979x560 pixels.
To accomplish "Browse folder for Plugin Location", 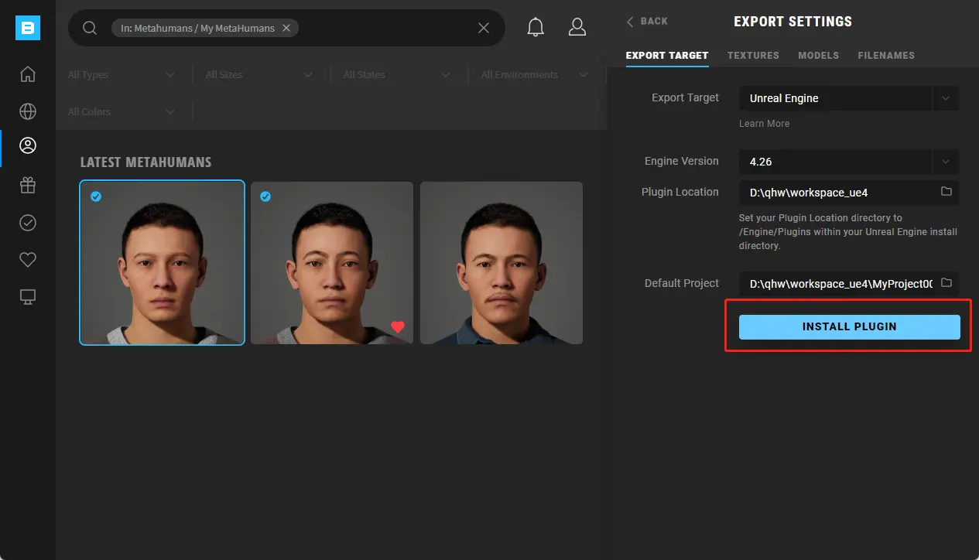I will [946, 192].
